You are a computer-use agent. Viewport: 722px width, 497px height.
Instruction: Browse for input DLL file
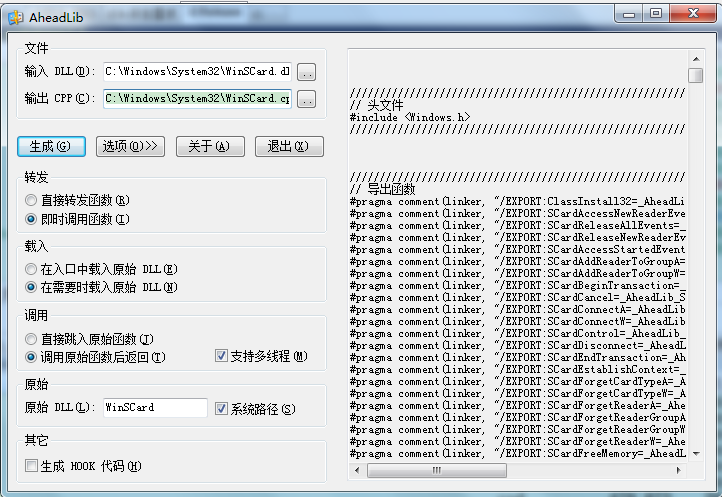point(306,72)
